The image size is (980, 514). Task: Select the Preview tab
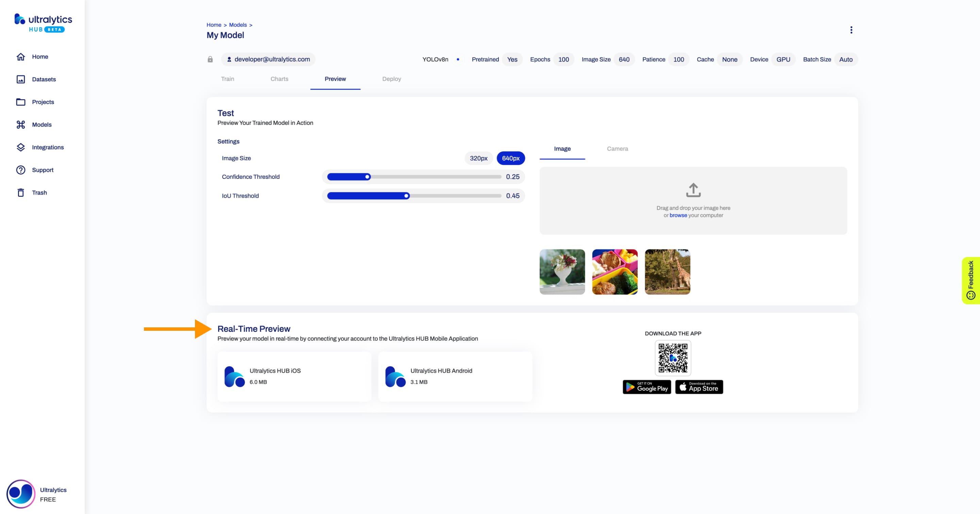click(x=335, y=78)
